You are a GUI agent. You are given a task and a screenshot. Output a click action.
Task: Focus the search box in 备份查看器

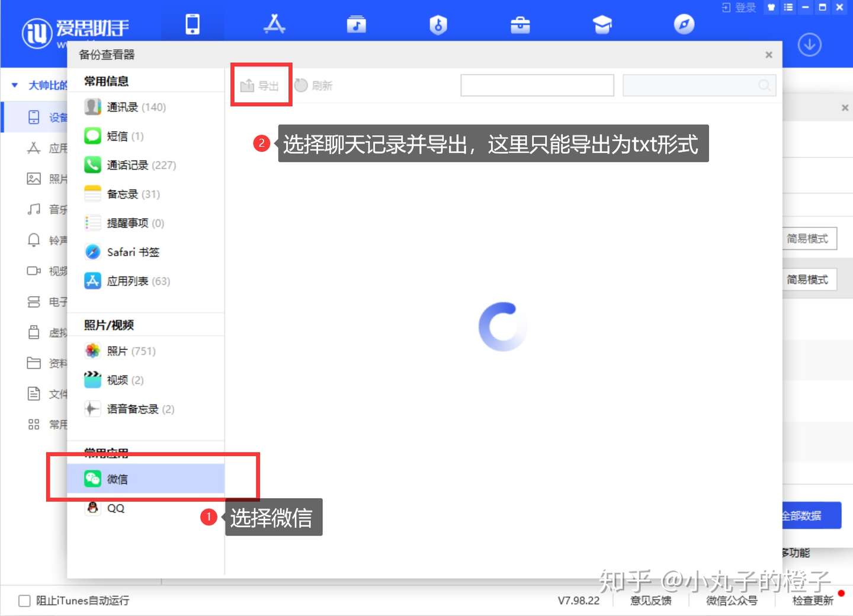[x=699, y=85]
